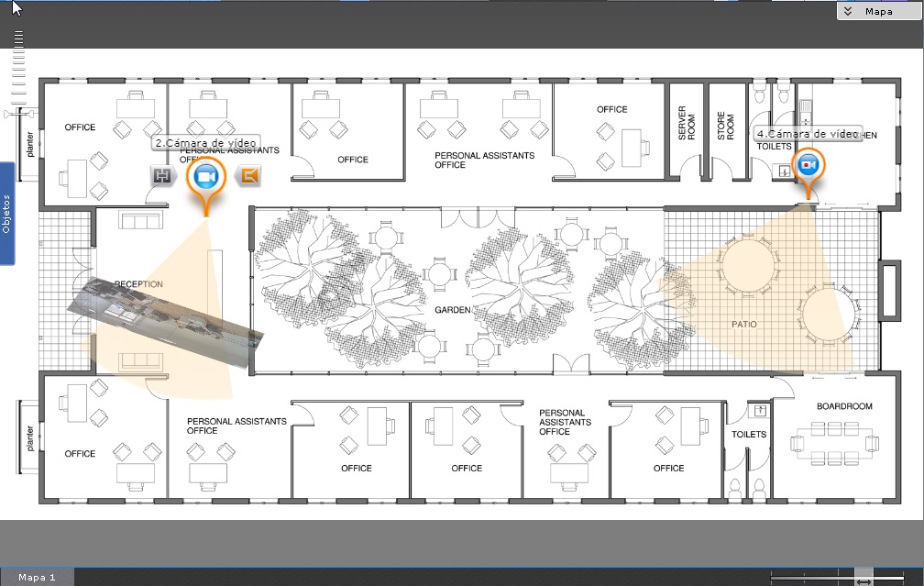Click the camera 4 video marker icon
924x586 pixels.
point(808,164)
